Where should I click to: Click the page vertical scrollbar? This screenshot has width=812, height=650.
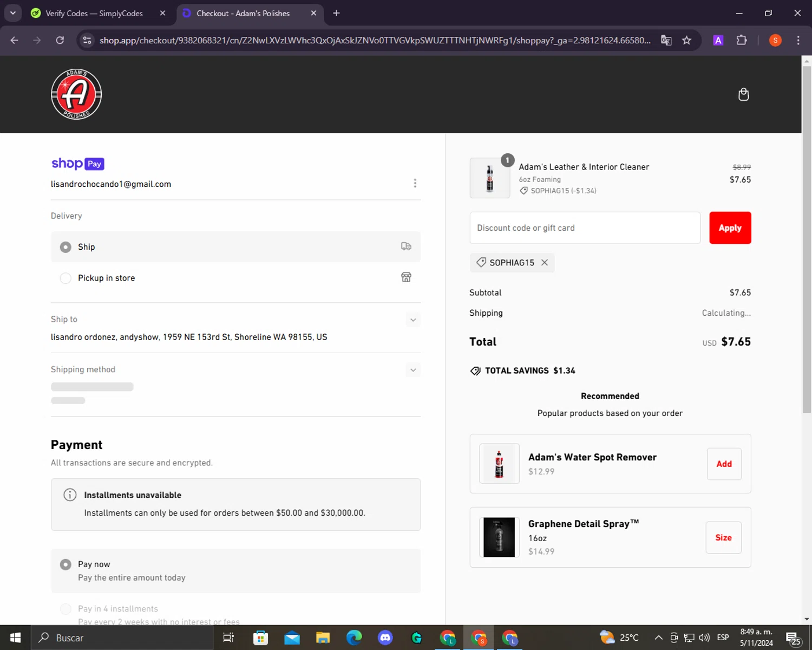tap(807, 238)
